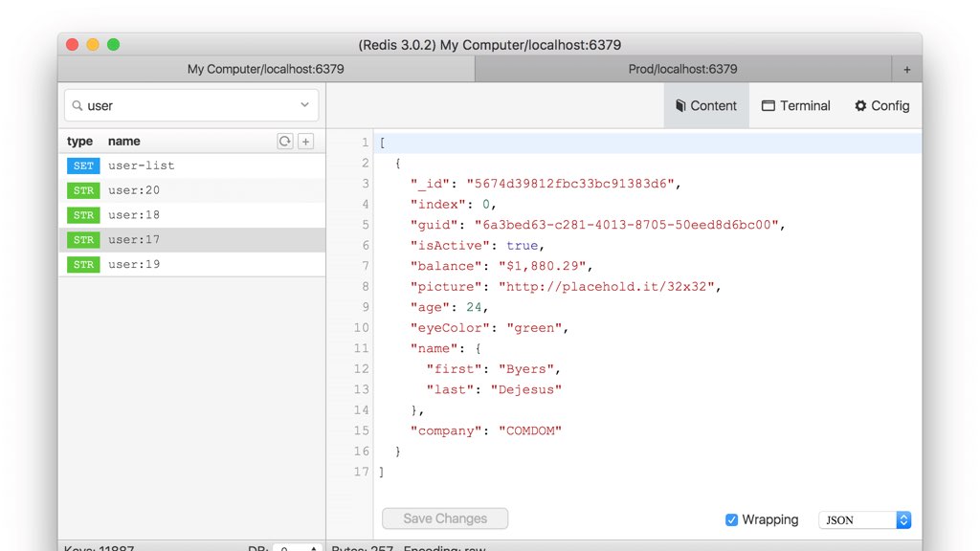This screenshot has height=551, width=980.
Task: Open the Terminal view
Action: pyautogui.click(x=795, y=105)
